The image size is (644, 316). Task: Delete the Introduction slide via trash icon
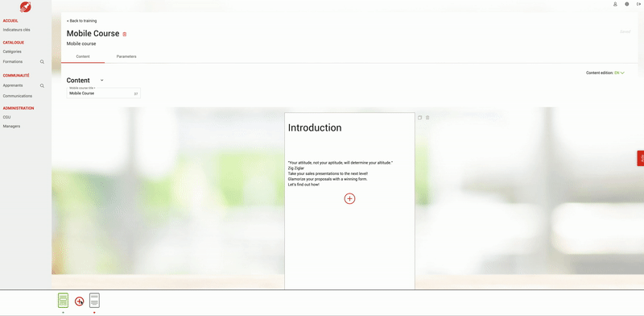[427, 118]
